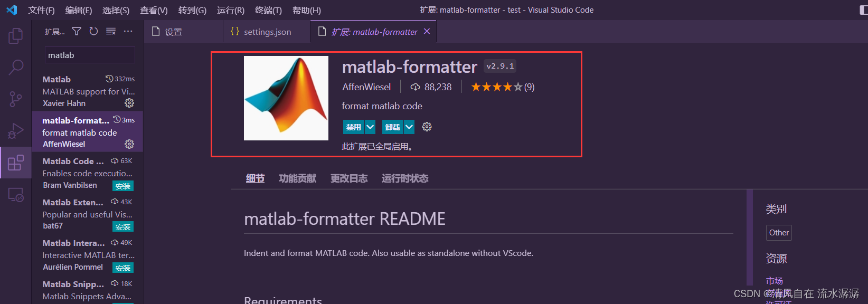Open the Search view in activity bar
The width and height of the screenshot is (868, 304).
pyautogui.click(x=16, y=67)
